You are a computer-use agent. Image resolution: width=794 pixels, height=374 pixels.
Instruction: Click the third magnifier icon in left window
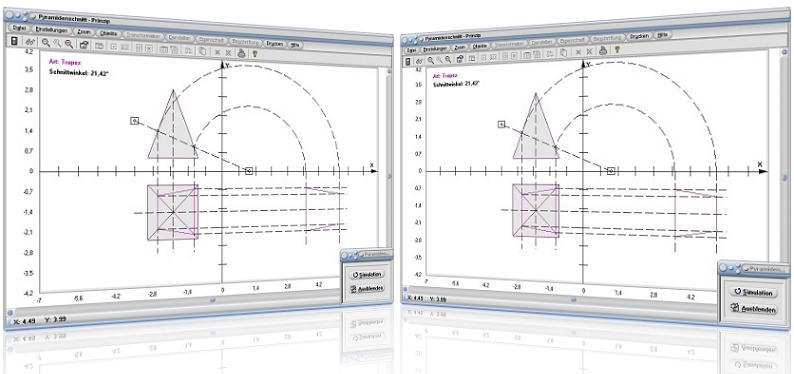click(x=68, y=44)
